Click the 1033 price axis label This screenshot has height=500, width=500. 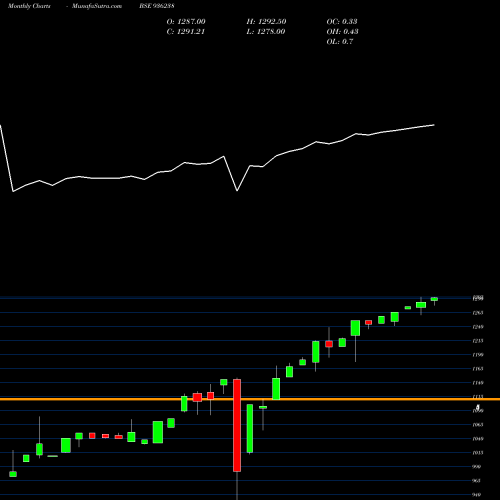pyautogui.click(x=478, y=453)
